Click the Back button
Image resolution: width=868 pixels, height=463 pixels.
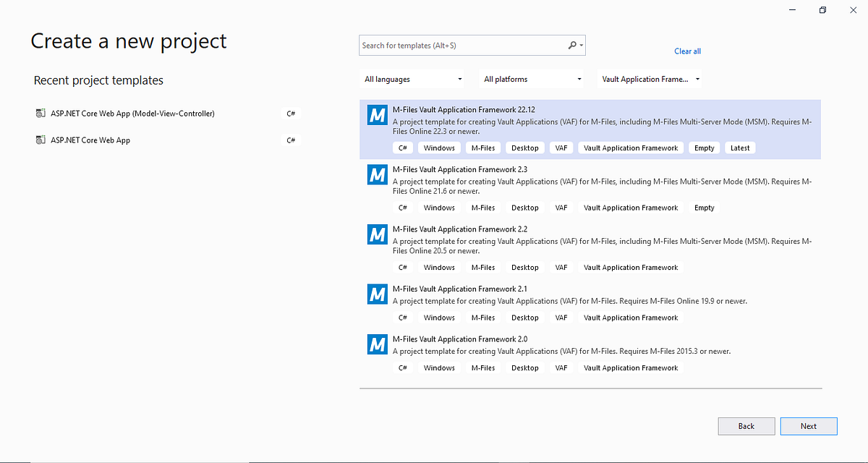[746, 425]
